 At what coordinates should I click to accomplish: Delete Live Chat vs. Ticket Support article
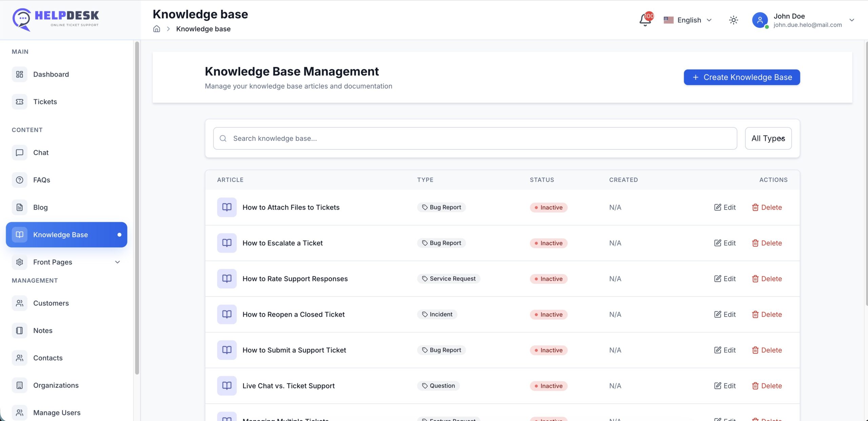(767, 386)
